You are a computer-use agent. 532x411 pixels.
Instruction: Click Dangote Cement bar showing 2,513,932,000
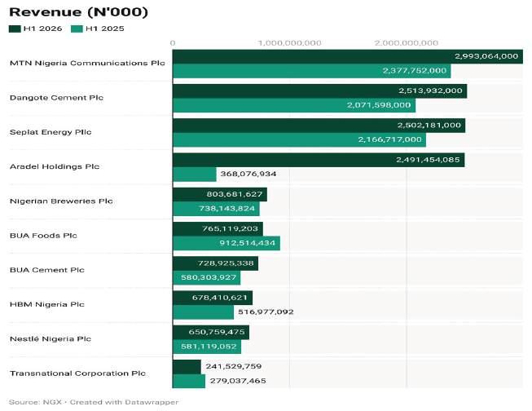coord(319,91)
